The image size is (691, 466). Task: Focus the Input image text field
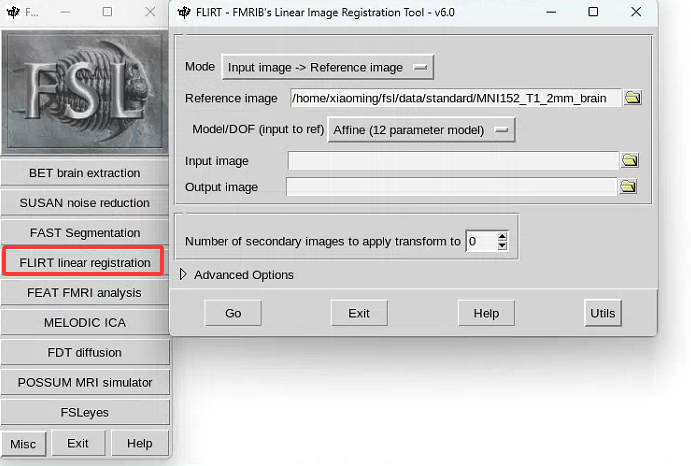pos(453,160)
